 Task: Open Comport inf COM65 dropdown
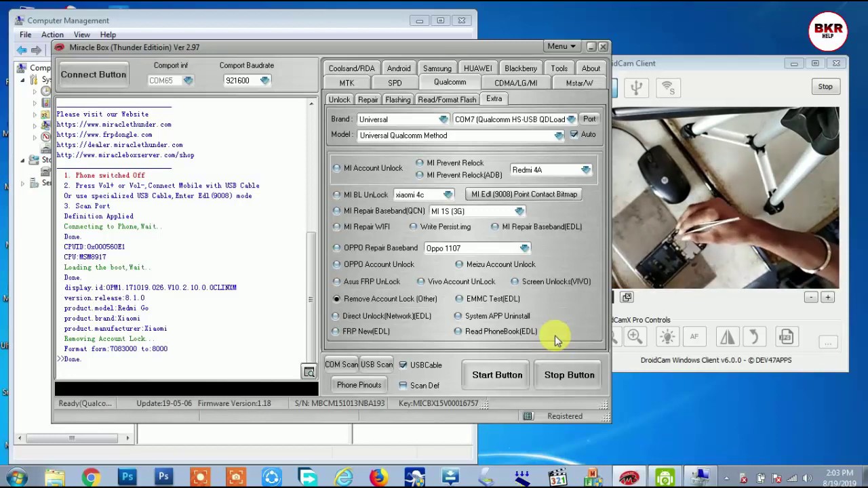(x=188, y=81)
